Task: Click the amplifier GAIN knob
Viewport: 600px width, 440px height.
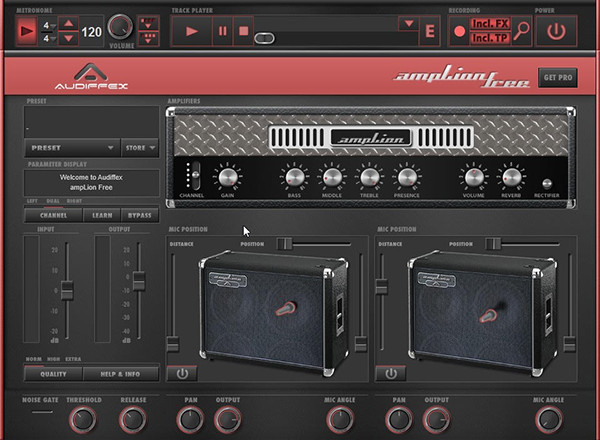Action: 228,177
